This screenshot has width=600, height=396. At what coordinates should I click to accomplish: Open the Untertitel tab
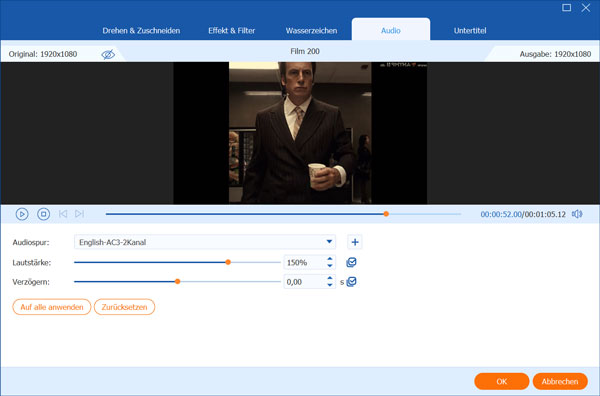pos(470,31)
